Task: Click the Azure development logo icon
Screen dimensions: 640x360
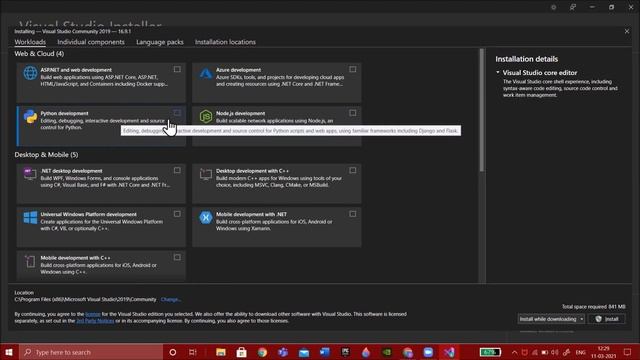Action: pyautogui.click(x=206, y=73)
